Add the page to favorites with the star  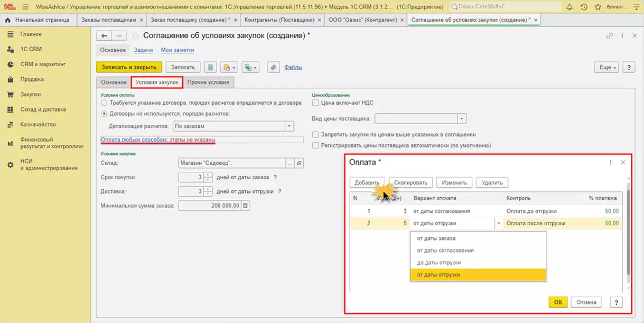[135, 35]
